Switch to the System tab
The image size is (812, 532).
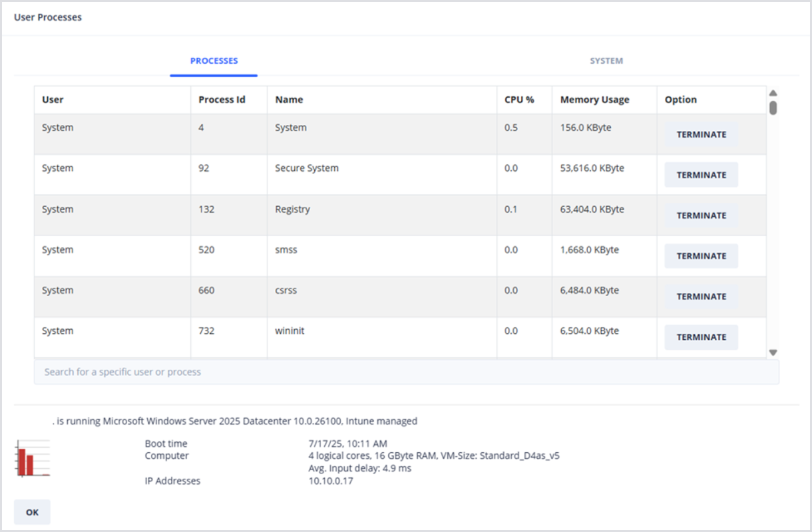(606, 61)
